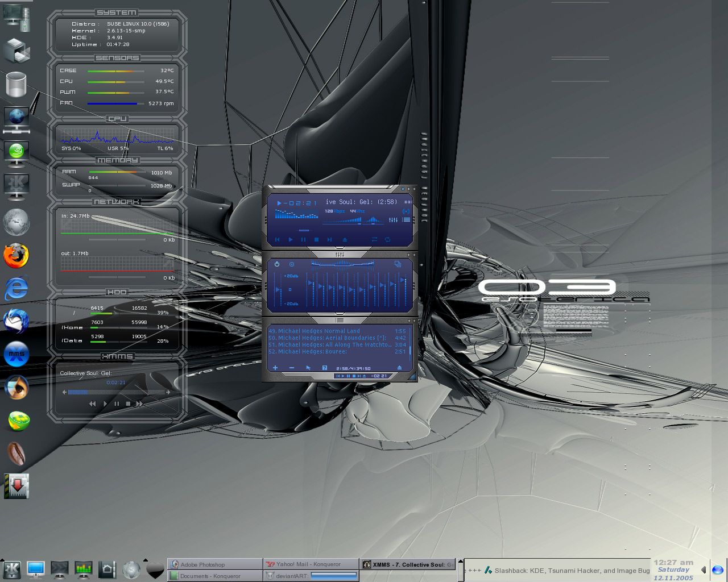Launch the equalizer monitor panel icon
This screenshot has height=582, width=728.
click(x=84, y=569)
